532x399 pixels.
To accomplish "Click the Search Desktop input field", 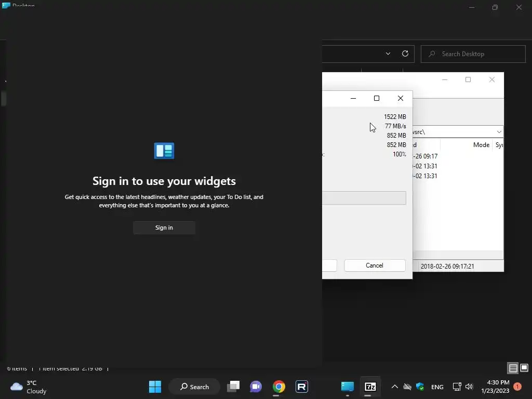I will click(473, 54).
